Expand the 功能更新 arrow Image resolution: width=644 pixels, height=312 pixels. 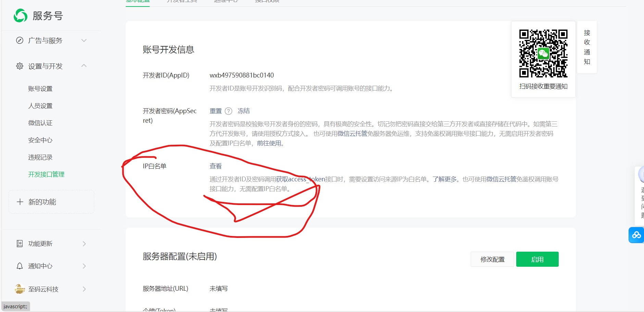click(x=84, y=244)
